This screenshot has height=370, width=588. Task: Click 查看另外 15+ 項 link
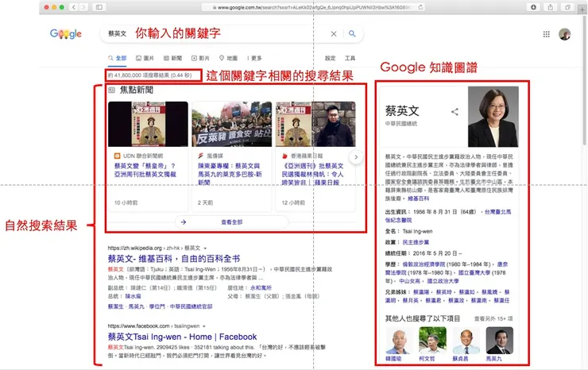(x=493, y=318)
